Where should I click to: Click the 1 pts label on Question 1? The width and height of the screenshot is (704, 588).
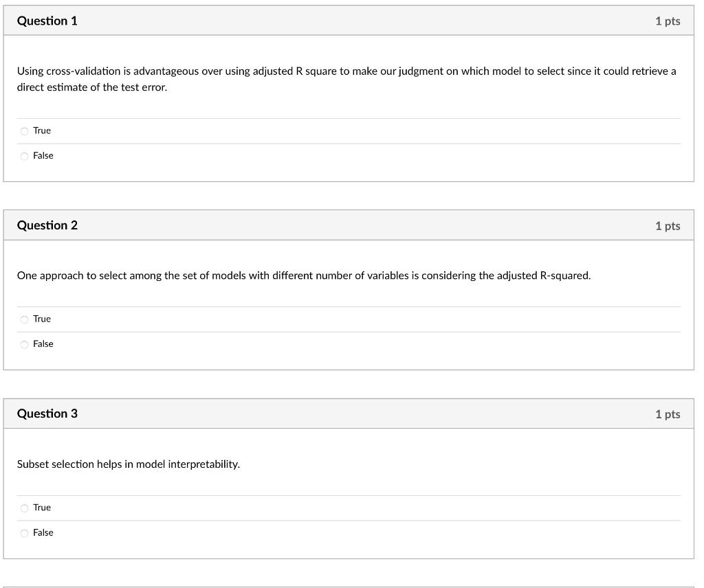click(x=668, y=21)
